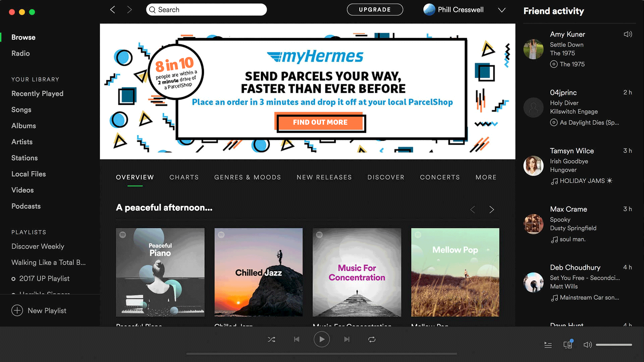Open Videos in Your Library
644x362 pixels.
pos(22,190)
